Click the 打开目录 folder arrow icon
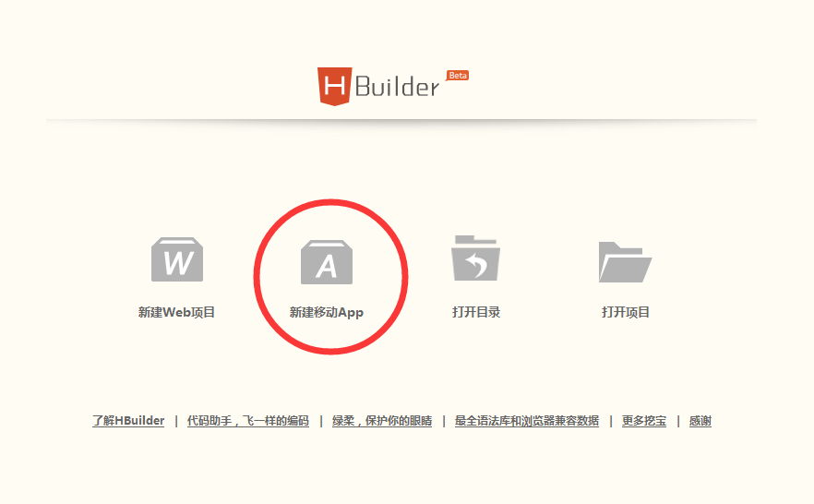This screenshot has width=814, height=504. coord(475,258)
